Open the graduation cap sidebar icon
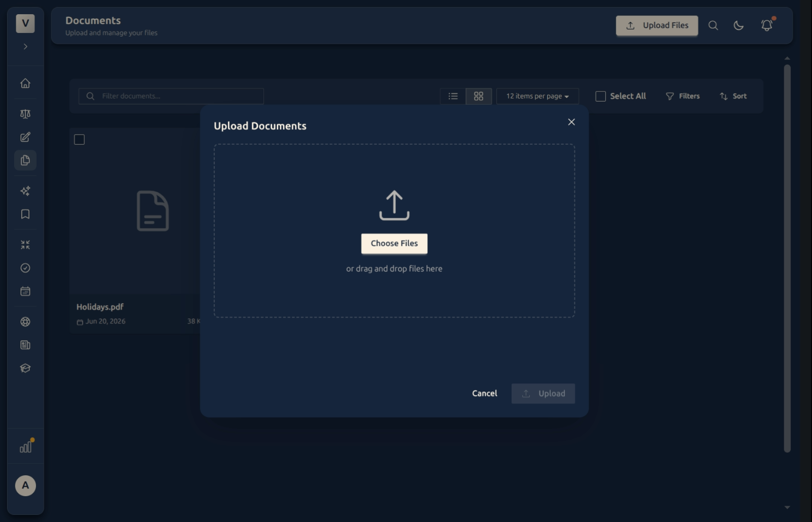The width and height of the screenshot is (812, 522). coord(25,369)
